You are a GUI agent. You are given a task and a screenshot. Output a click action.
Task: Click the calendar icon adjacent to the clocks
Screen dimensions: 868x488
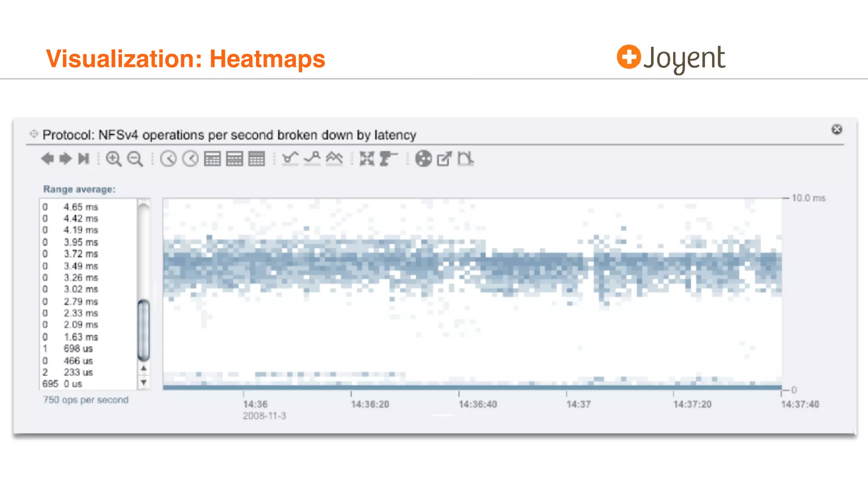(x=212, y=159)
